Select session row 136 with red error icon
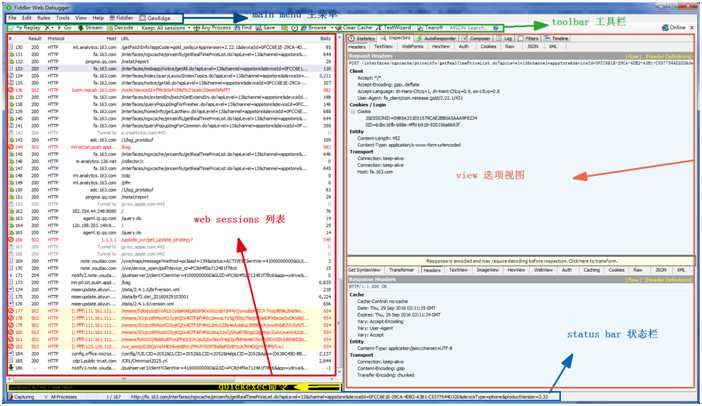The width and height of the screenshot is (702, 406). coord(170,90)
